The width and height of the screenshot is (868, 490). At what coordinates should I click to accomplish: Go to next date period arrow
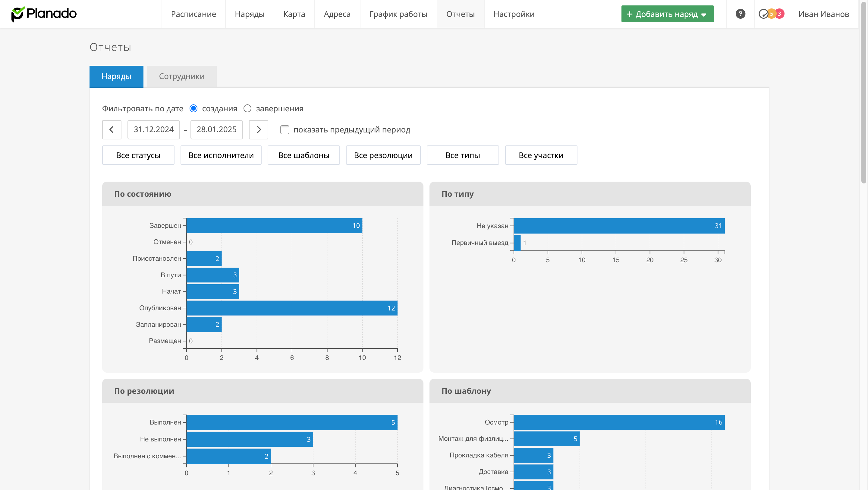coord(259,129)
